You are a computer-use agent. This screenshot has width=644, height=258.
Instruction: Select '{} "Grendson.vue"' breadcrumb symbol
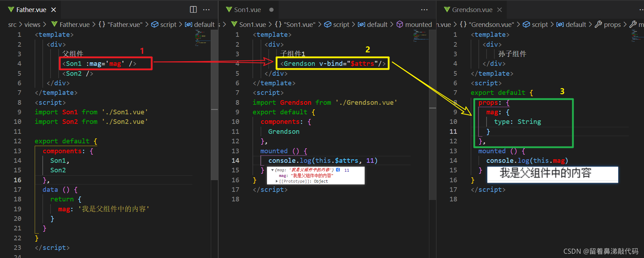coord(487,24)
